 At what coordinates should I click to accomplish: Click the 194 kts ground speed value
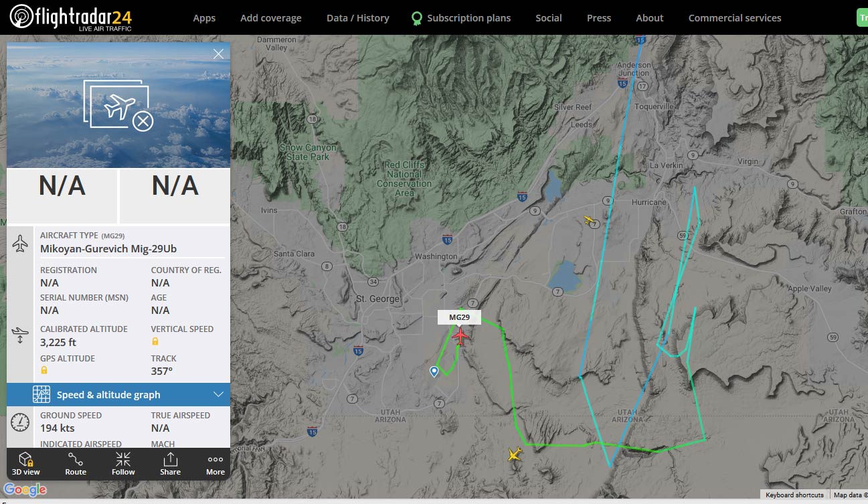[58, 428]
